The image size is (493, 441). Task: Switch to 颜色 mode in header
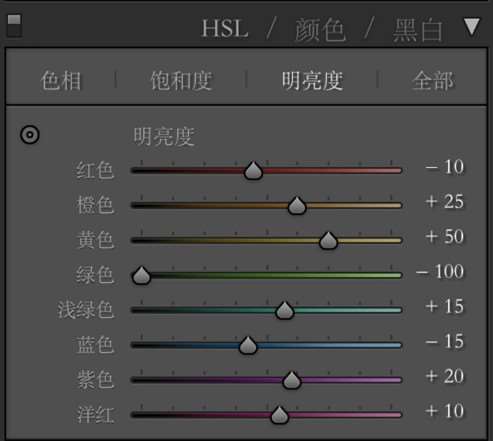[x=320, y=30]
